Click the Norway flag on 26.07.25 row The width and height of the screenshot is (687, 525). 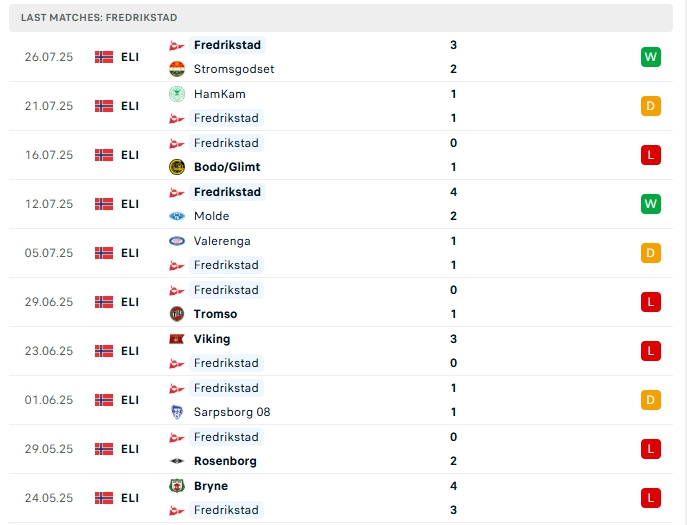(104, 57)
